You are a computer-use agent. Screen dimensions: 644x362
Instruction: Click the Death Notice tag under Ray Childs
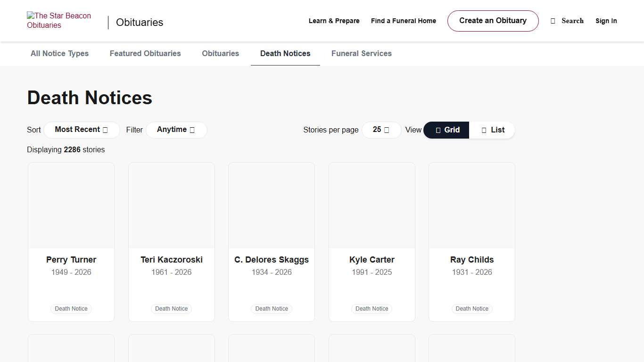click(472, 309)
